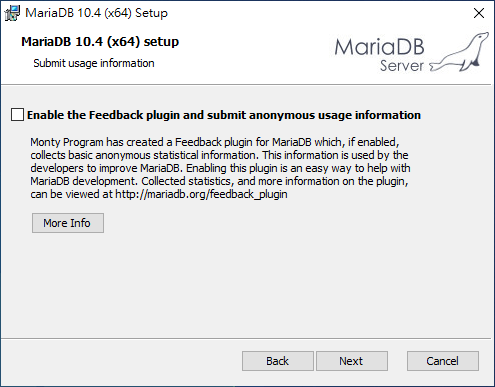The height and width of the screenshot is (387, 495).
Task: Enable the Feedback plugin checkbox
Action: click(x=17, y=115)
